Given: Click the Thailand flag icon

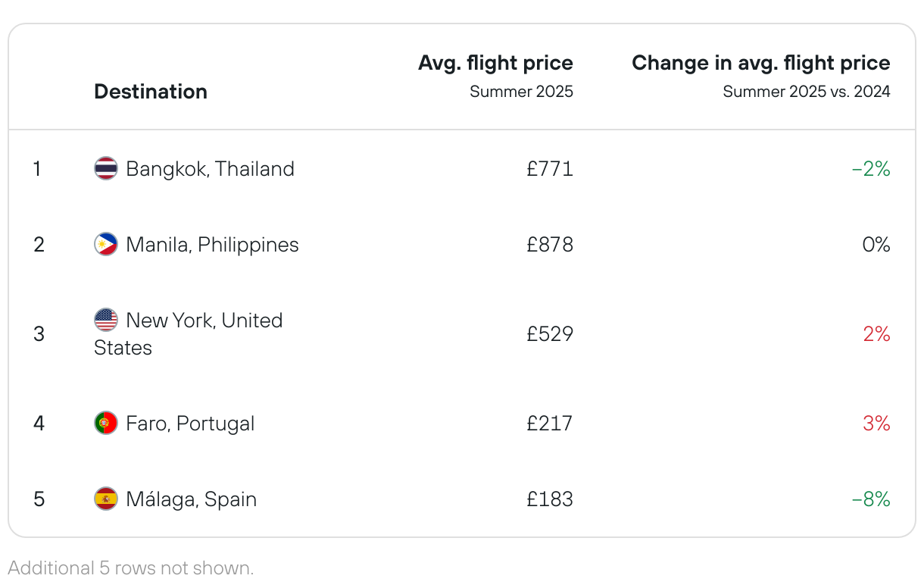Looking at the screenshot, I should pyautogui.click(x=106, y=168).
